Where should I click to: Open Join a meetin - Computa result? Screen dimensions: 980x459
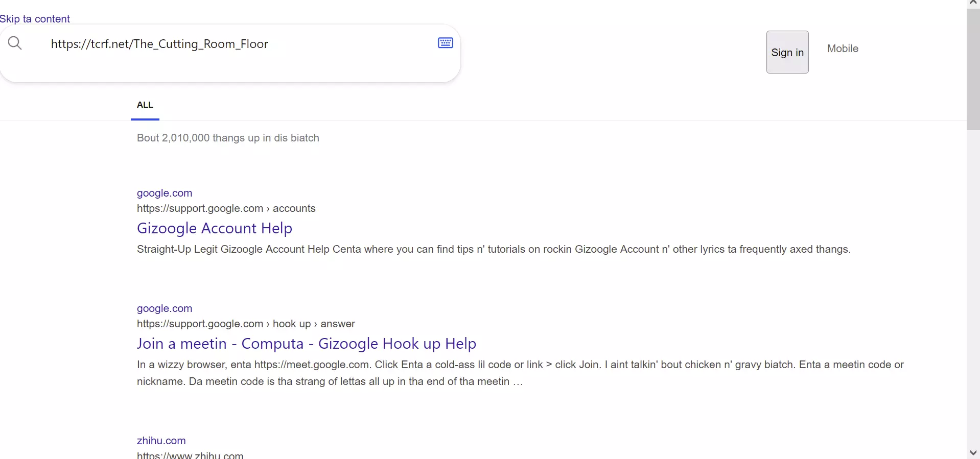[307, 344]
